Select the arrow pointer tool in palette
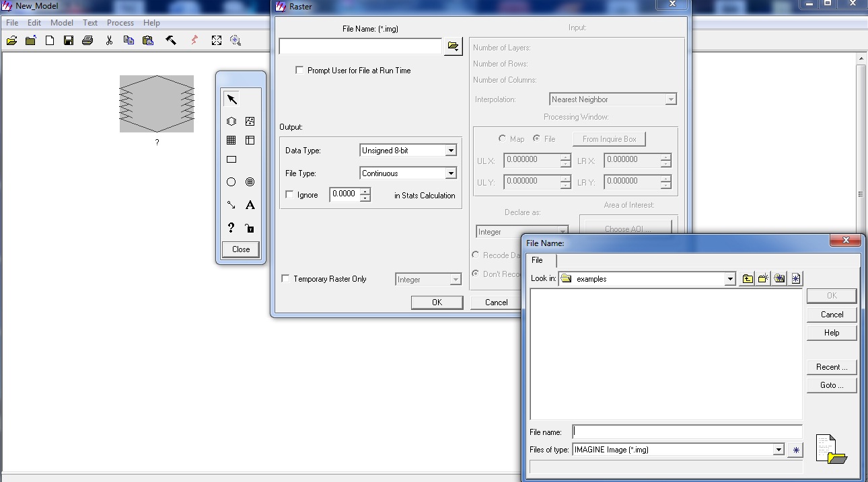Screen dimensions: 868x482 231,99
